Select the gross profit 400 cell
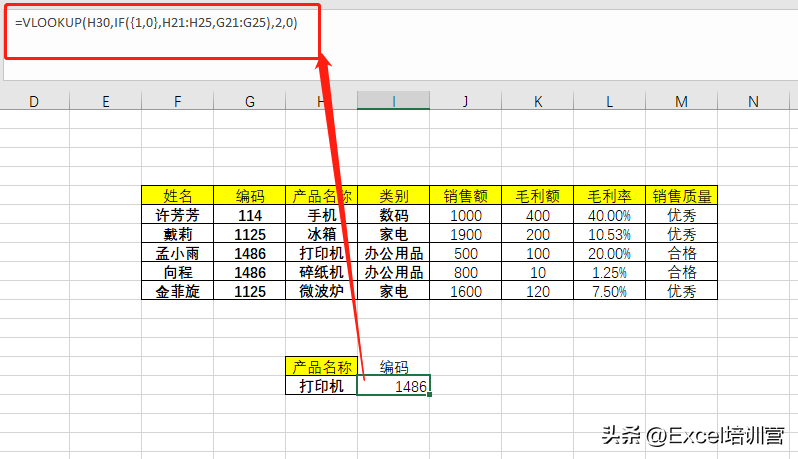798x459 pixels. coord(537,215)
